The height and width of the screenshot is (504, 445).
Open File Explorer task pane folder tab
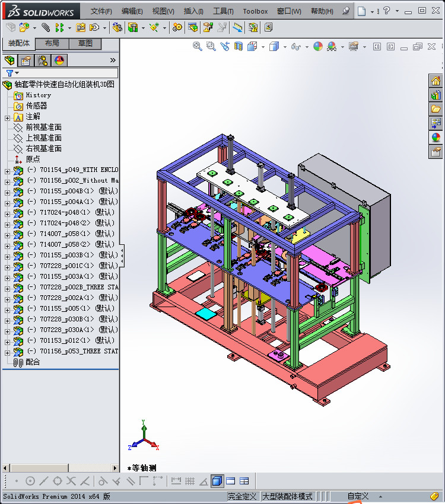pos(436,109)
